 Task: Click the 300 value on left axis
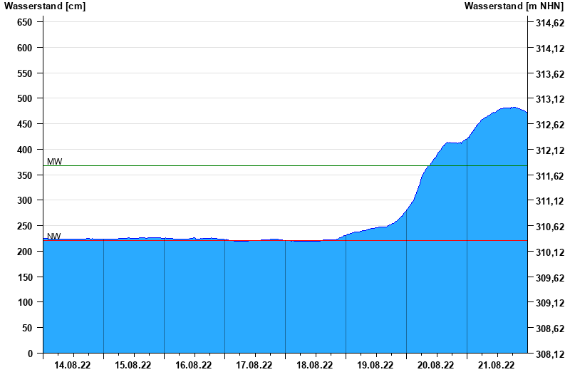pyautogui.click(x=25, y=200)
